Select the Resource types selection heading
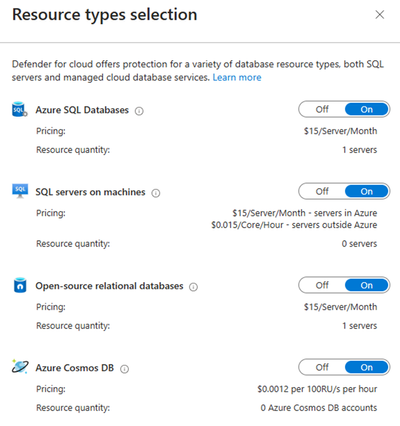 105,15
